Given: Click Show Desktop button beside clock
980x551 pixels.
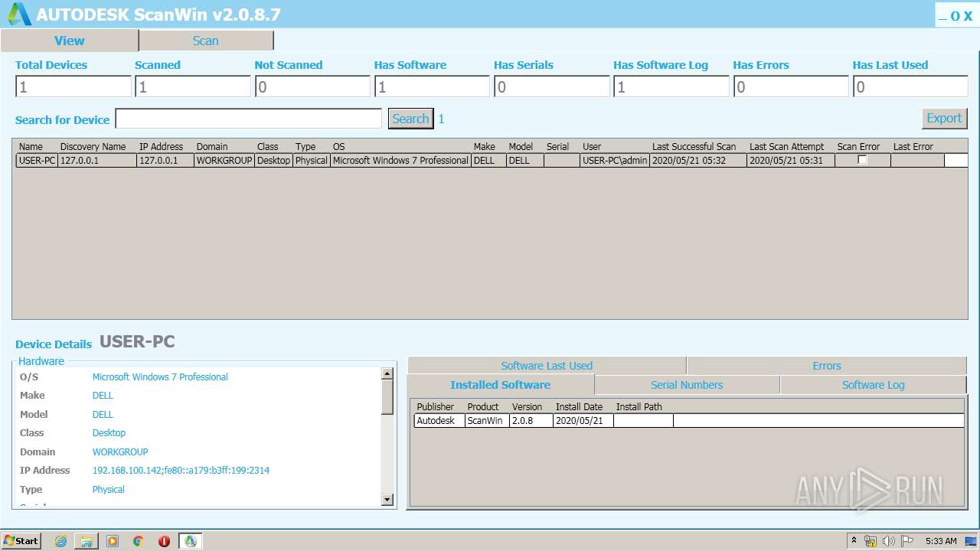Looking at the screenshot, I should (972, 541).
